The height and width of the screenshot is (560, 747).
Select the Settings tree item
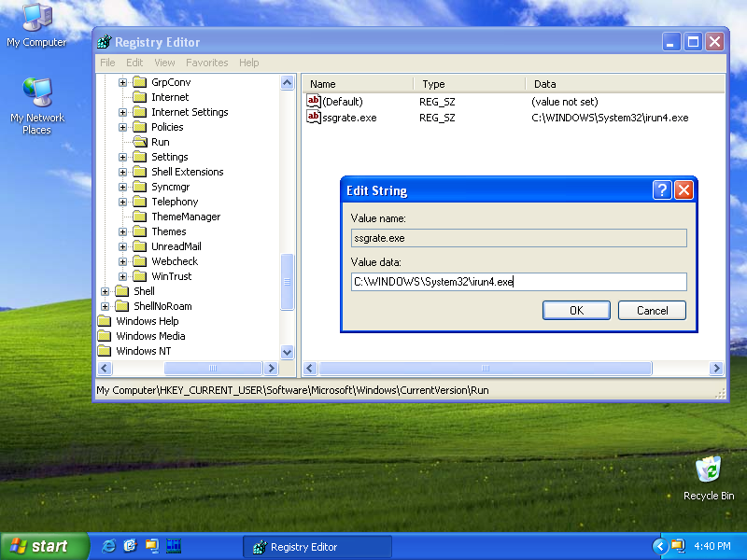(170, 157)
